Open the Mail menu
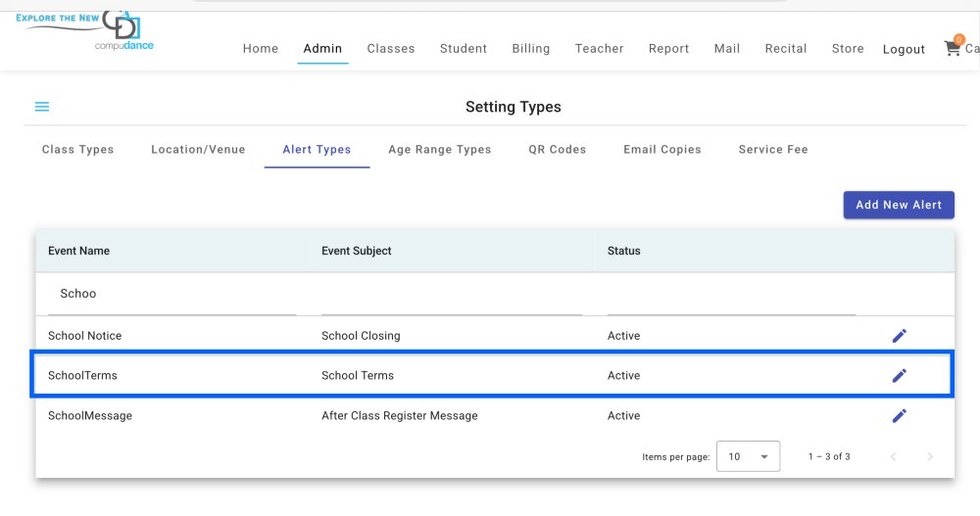The image size is (980, 516). pos(727,49)
